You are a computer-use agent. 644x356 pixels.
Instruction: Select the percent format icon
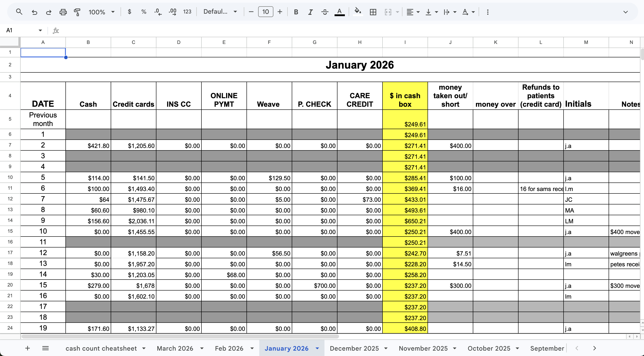(144, 12)
